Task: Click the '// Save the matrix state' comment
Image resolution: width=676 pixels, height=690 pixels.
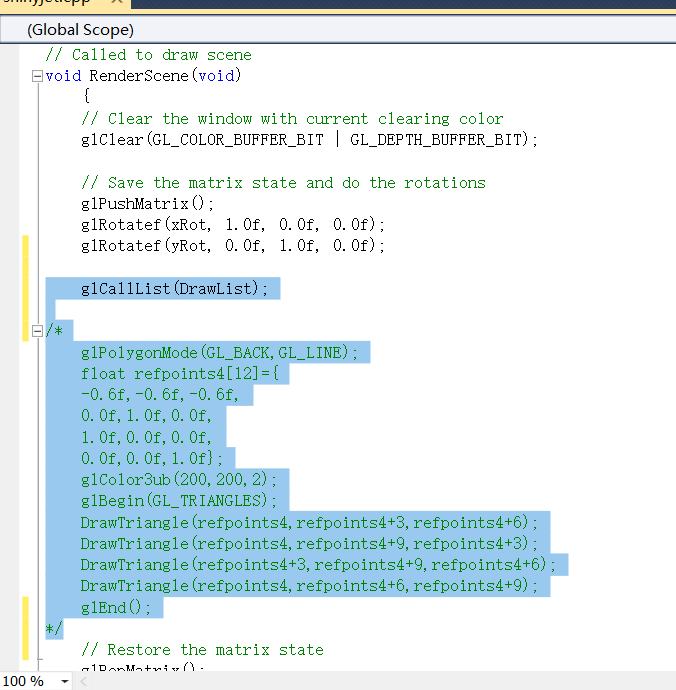Action: tap(283, 183)
